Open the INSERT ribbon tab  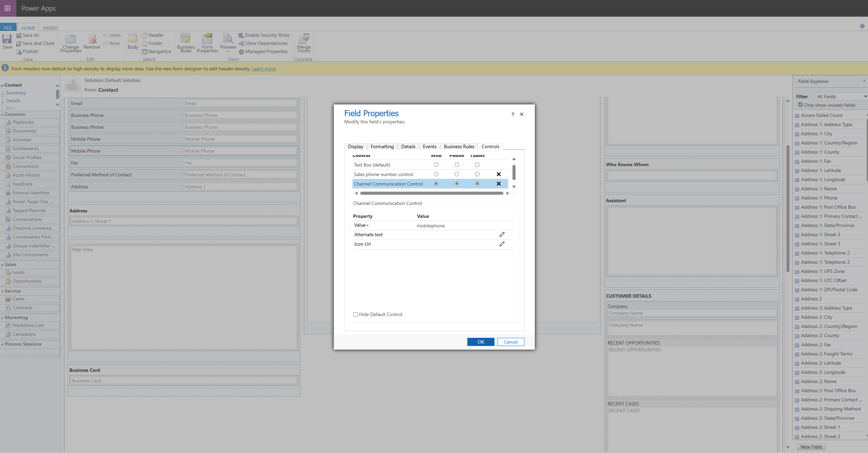[x=51, y=28]
